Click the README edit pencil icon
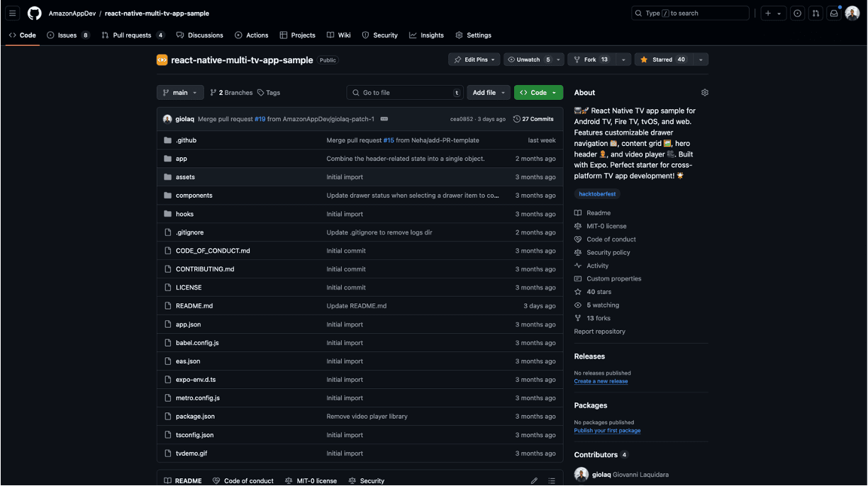Image resolution: width=868 pixels, height=486 pixels. [x=534, y=481]
